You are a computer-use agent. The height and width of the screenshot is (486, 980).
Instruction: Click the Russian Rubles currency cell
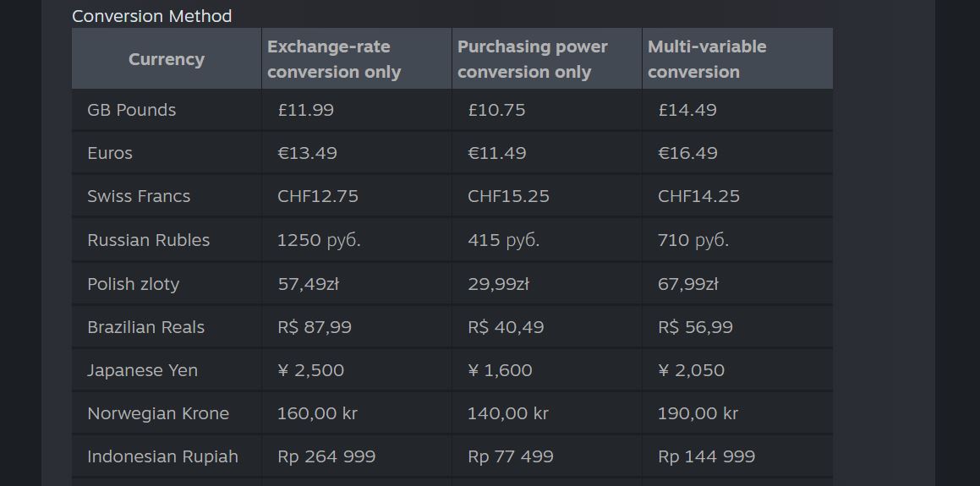(148, 240)
